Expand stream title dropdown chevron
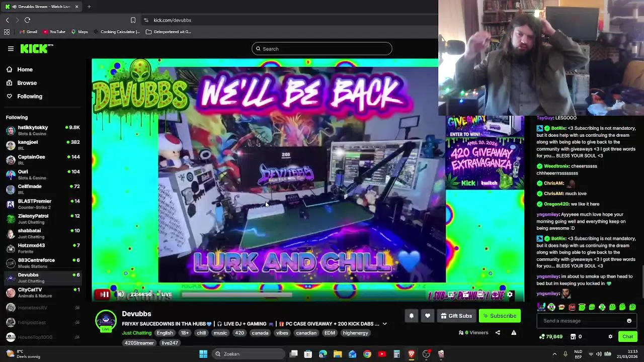 click(x=384, y=324)
